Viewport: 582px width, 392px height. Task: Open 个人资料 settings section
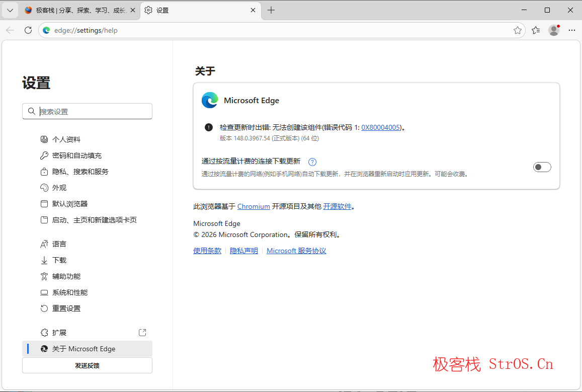(87, 139)
